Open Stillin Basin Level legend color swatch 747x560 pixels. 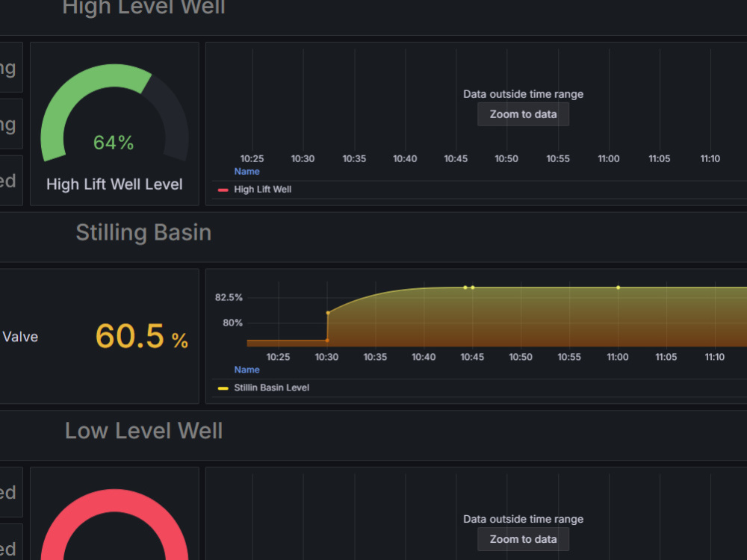(x=222, y=388)
